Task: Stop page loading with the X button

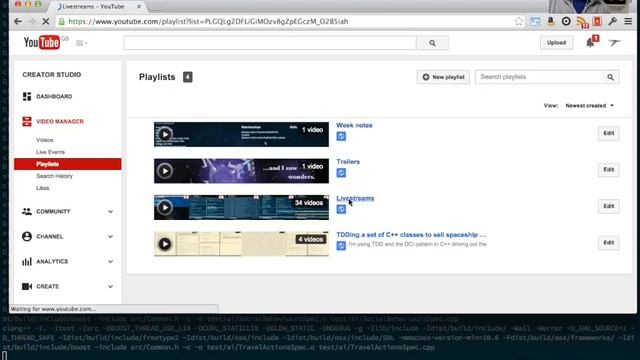Action: coord(45,22)
